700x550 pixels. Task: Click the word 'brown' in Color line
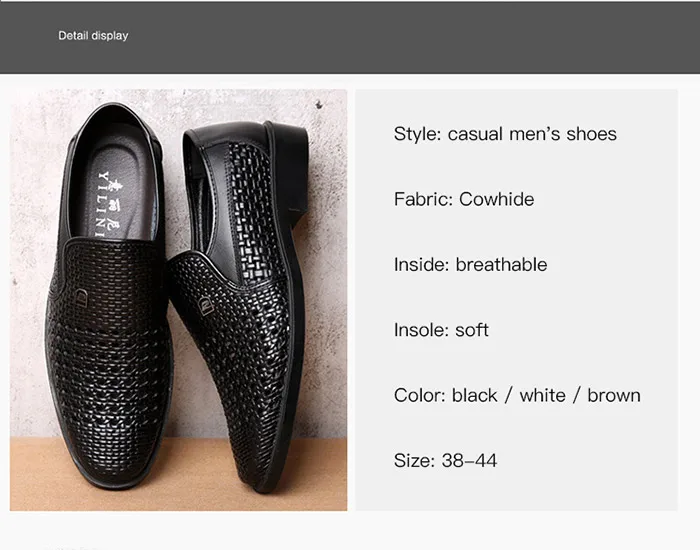click(614, 395)
